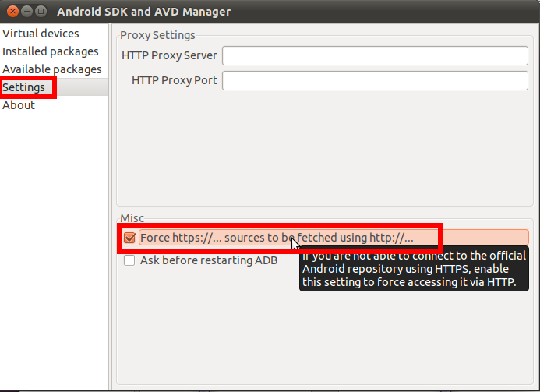The image size is (540, 392).
Task: Click the HTTP Proxy Server field
Action: (375, 55)
